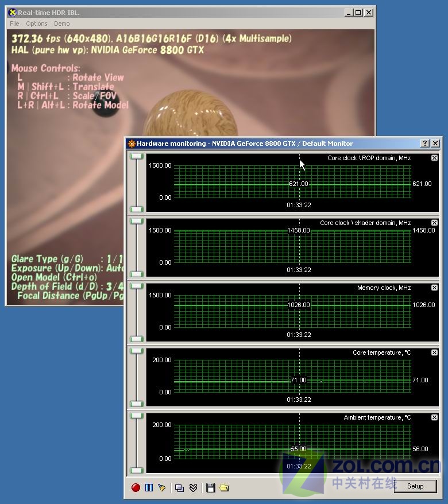Open Demo menu in HDR IBL window

click(62, 24)
